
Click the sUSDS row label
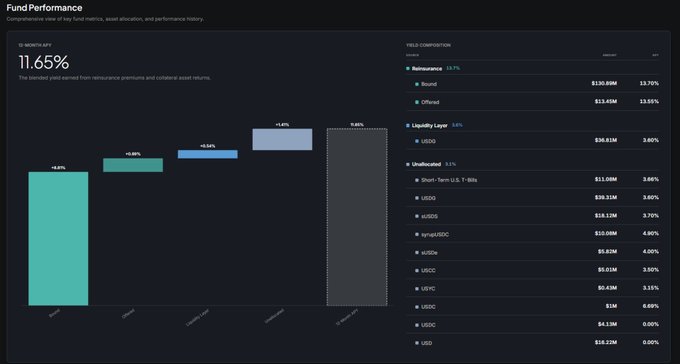point(429,216)
